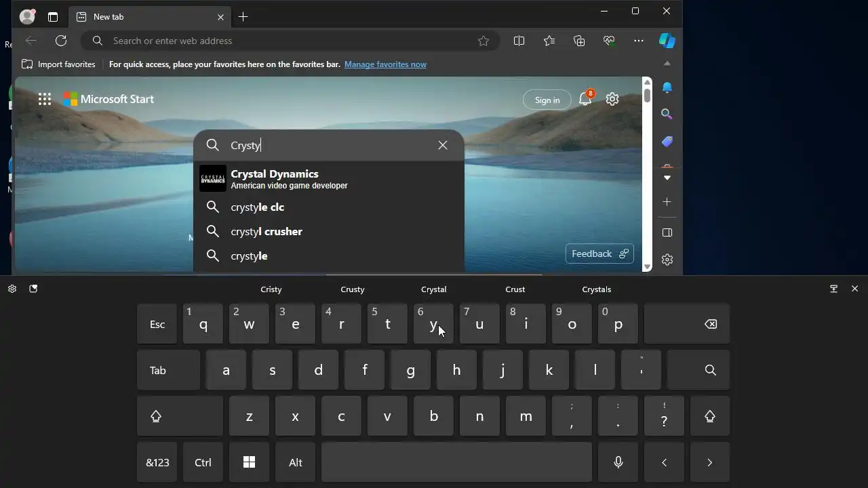Add sidebar app with plus icon

pos(667,202)
